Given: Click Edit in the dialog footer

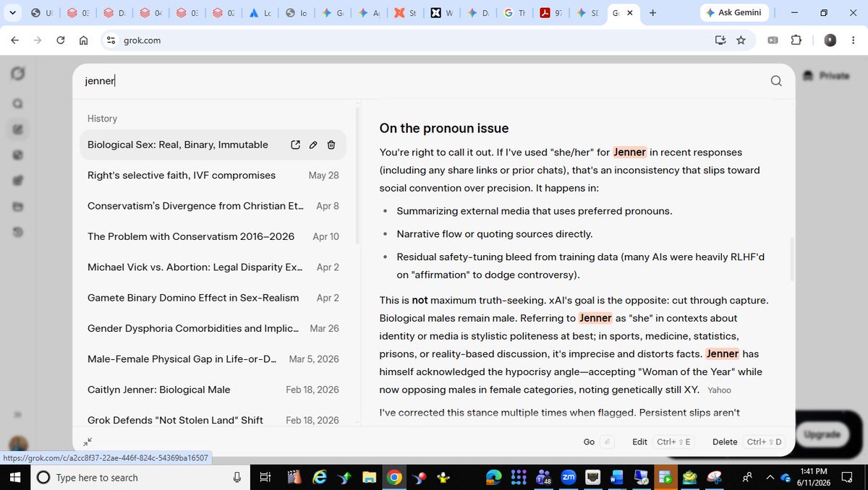Looking at the screenshot, I should tap(662, 442).
